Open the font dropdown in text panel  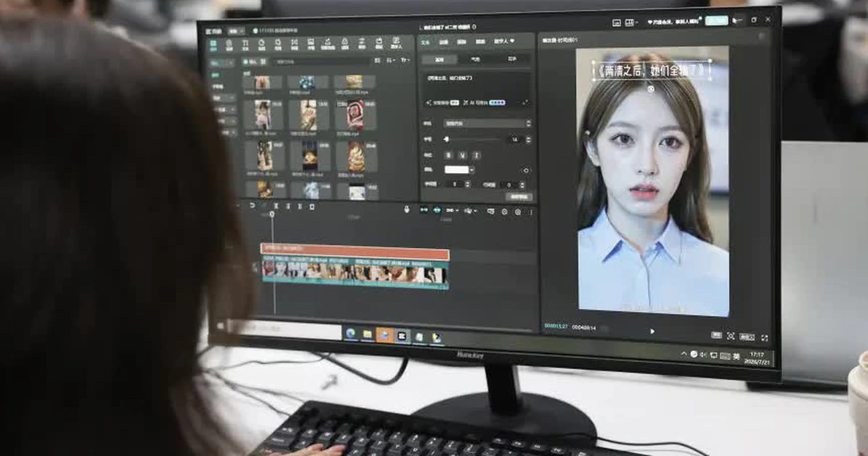click(x=487, y=124)
